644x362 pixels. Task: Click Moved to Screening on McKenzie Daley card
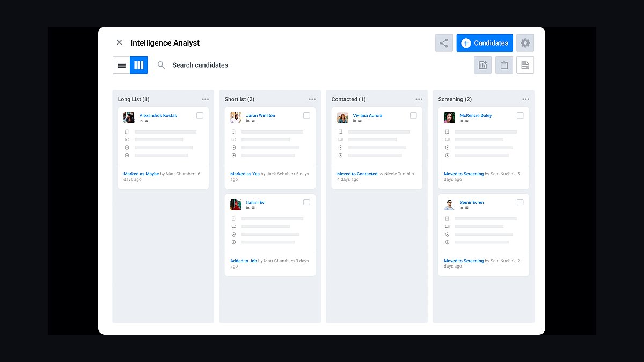tap(464, 174)
